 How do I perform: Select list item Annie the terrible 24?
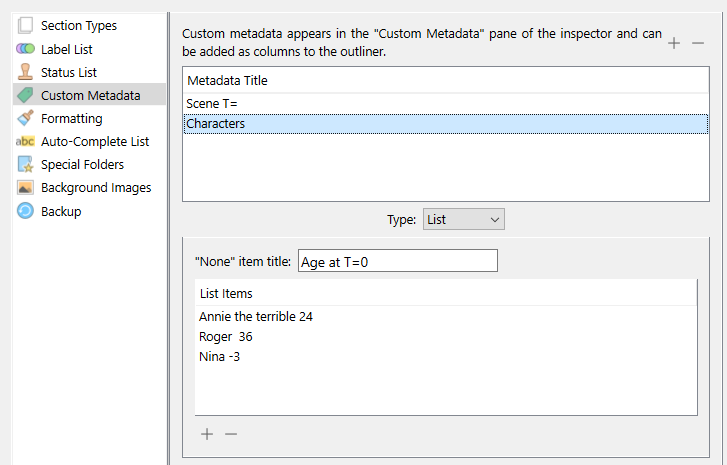tap(255, 317)
